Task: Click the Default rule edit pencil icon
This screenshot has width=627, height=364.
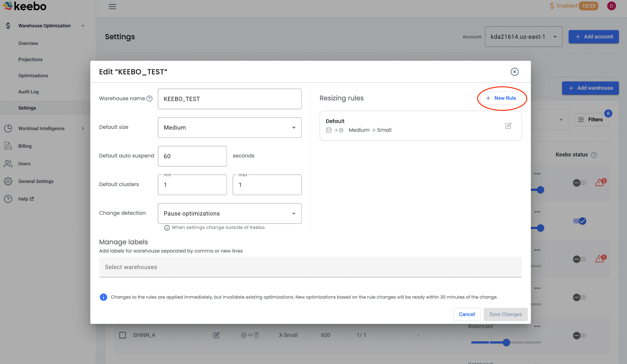Action: point(508,126)
